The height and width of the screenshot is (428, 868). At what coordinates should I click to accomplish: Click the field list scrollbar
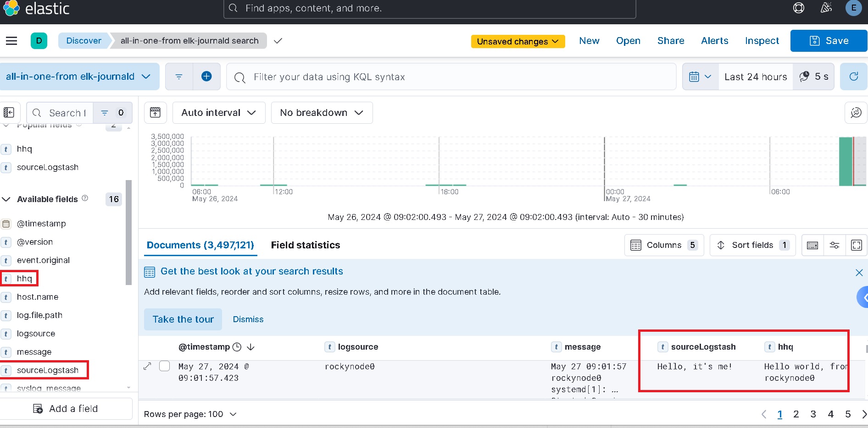coord(128,232)
